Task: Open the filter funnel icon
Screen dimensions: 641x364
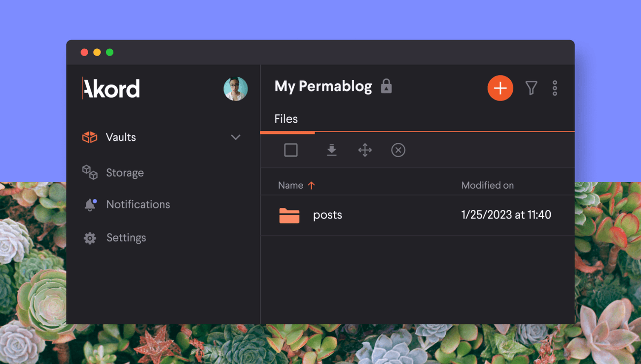Action: (531, 88)
